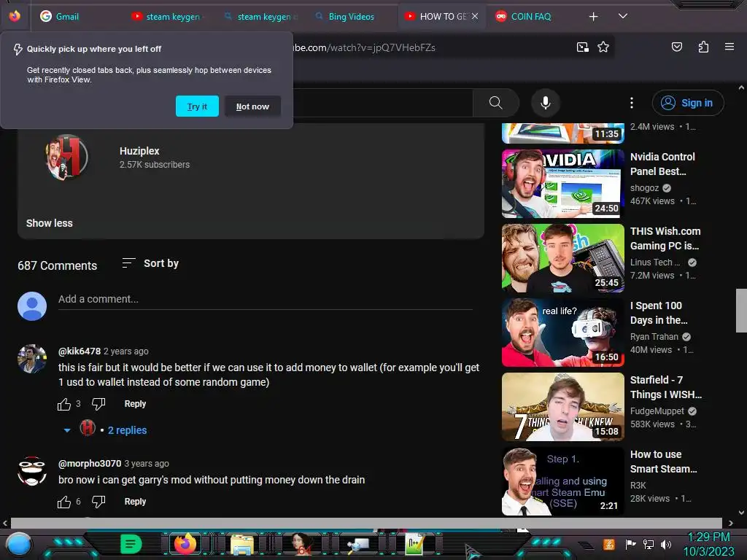This screenshot has height=560, width=747.
Task: Click the scroll down arrow at the page's right edge
Action: point(741,513)
